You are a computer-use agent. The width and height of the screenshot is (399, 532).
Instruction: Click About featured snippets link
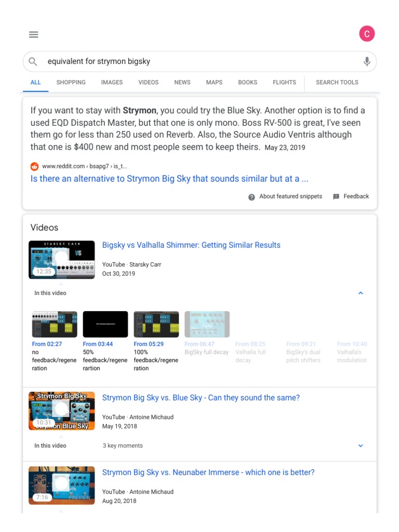tap(291, 196)
